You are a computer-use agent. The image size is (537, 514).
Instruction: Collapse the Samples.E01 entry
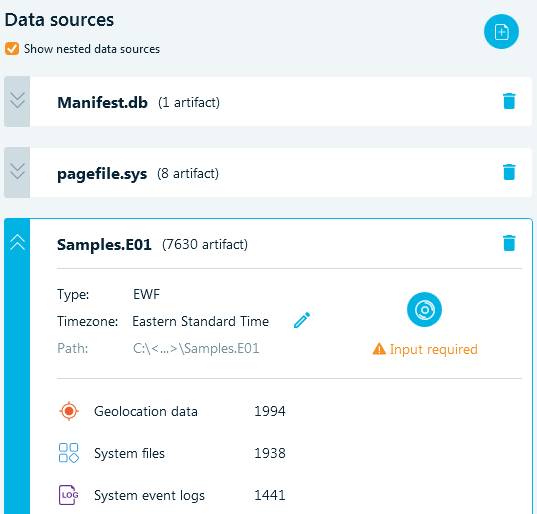click(17, 242)
